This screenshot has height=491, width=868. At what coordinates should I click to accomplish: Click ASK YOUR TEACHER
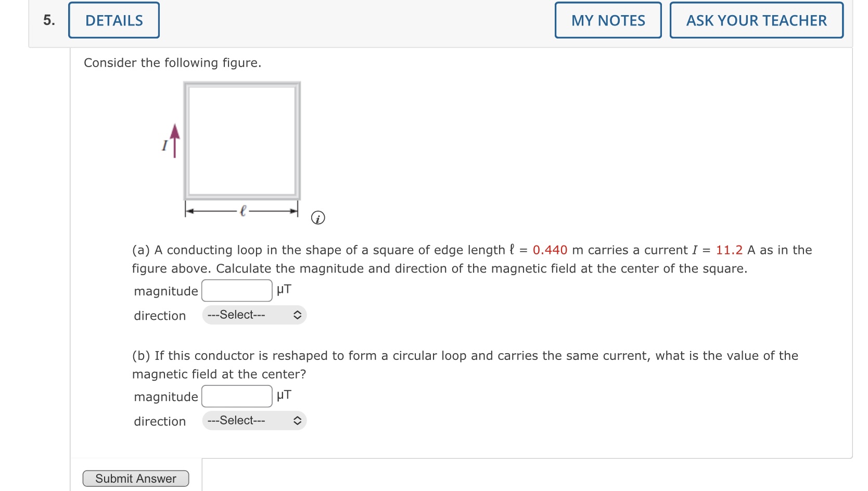756,20
